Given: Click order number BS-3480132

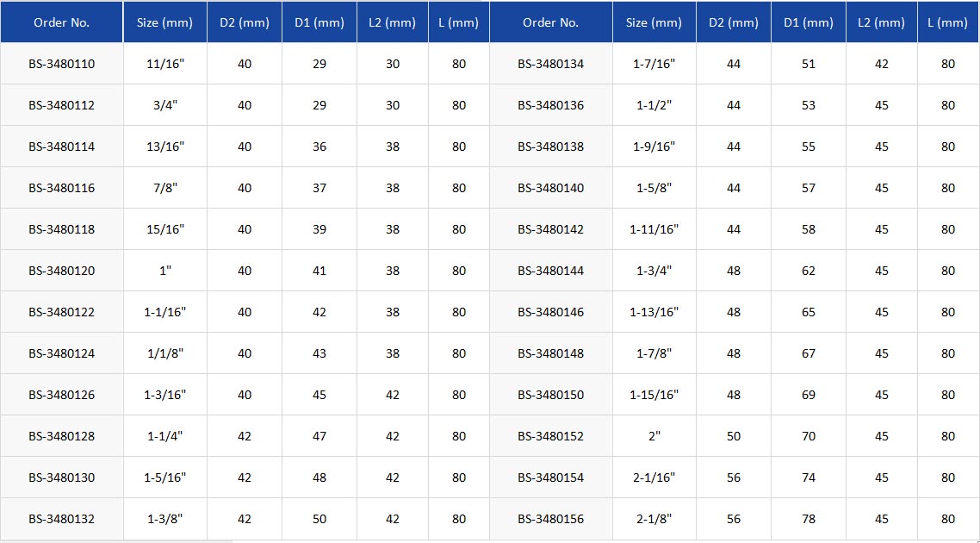Looking at the screenshot, I should [x=61, y=519].
